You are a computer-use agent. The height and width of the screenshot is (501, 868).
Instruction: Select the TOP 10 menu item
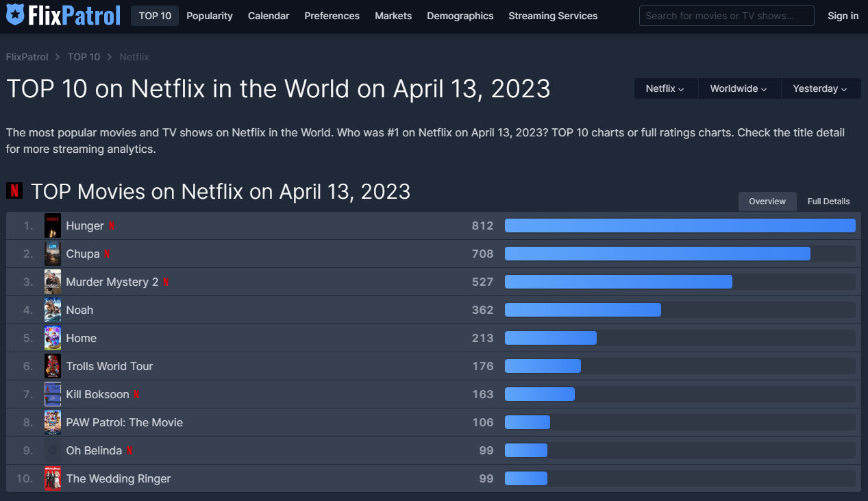[x=155, y=16]
